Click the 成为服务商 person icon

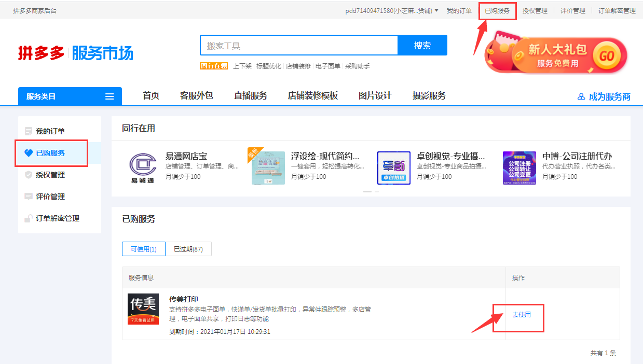pyautogui.click(x=581, y=97)
